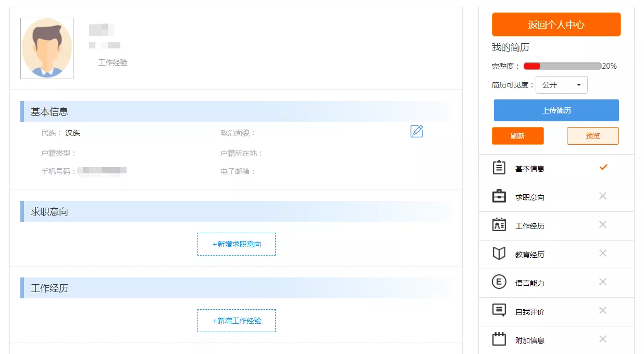The image size is (644, 354).
Task: Click the orange checkmark for 基本信息
Action: (603, 167)
